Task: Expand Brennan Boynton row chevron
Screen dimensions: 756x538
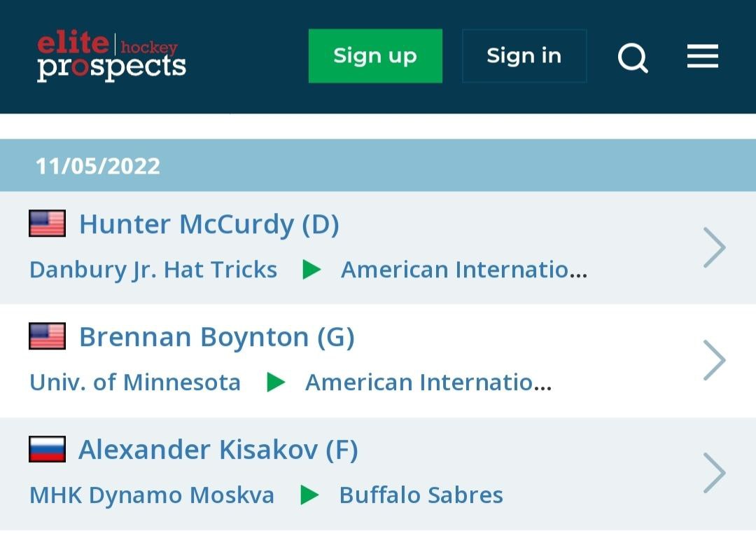Action: 715,361
